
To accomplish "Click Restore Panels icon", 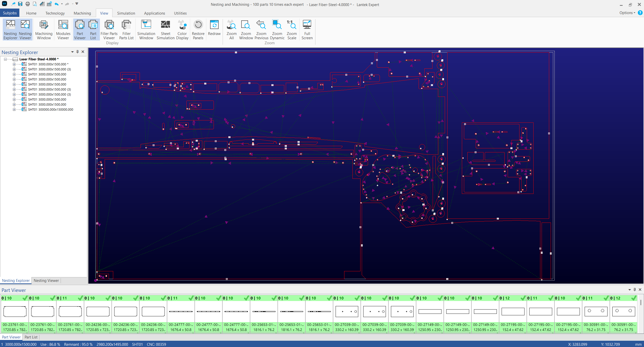I will 198,30.
